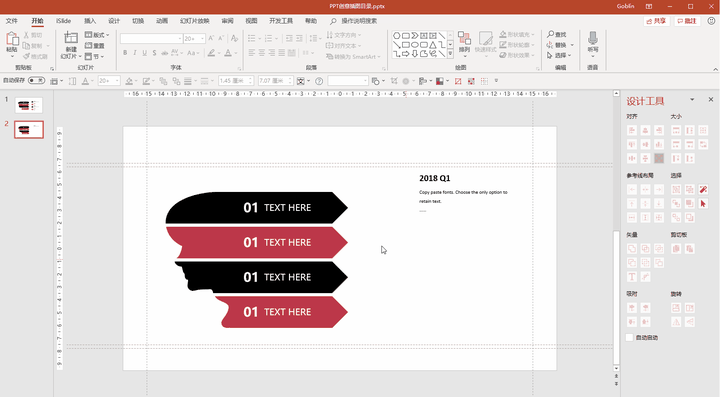Screen dimensions: 720x397
Task: Click the Paste (粘贴) icon
Action: [12, 39]
